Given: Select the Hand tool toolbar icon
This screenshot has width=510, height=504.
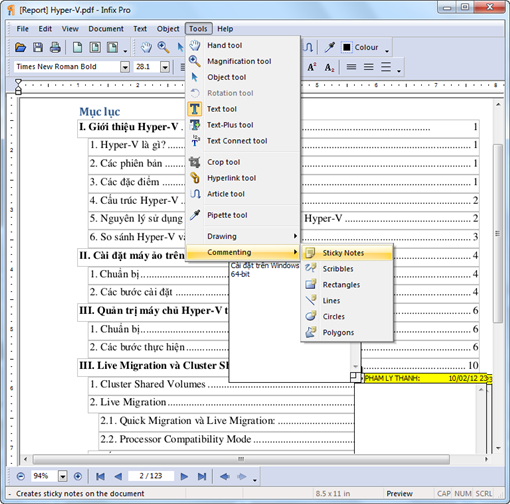Looking at the screenshot, I should click(x=146, y=47).
